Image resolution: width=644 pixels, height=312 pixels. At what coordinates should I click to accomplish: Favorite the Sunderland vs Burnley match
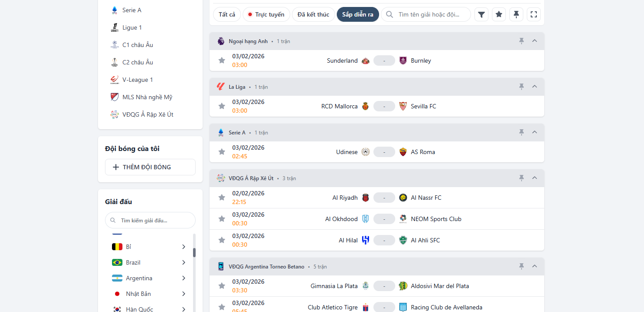pos(222,60)
